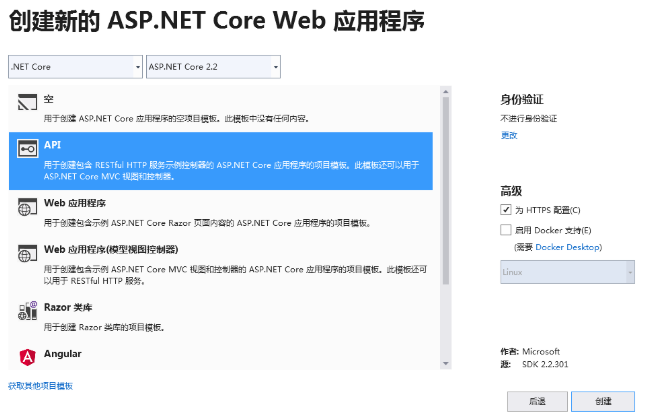Select the Angular template title
This screenshot has height=419, width=647.
[x=63, y=354]
